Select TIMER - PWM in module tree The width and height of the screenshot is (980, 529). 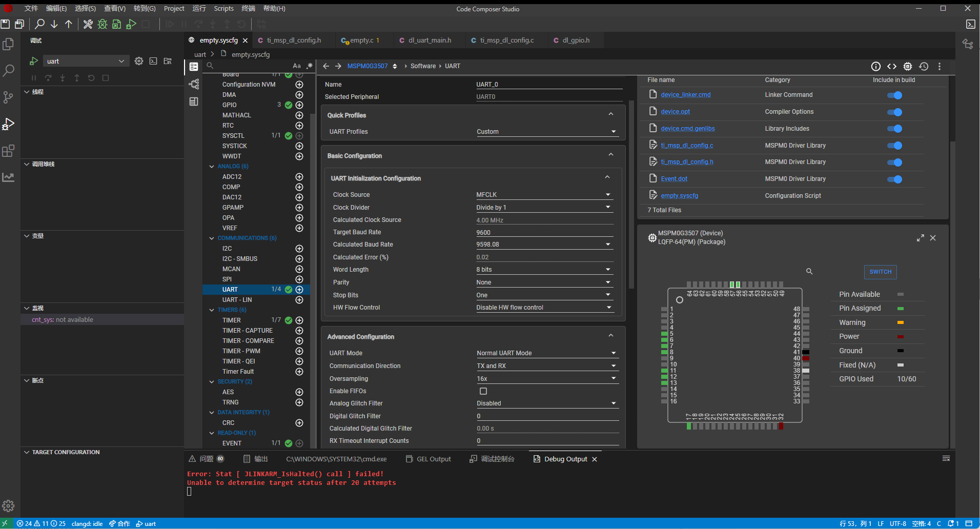(x=241, y=351)
